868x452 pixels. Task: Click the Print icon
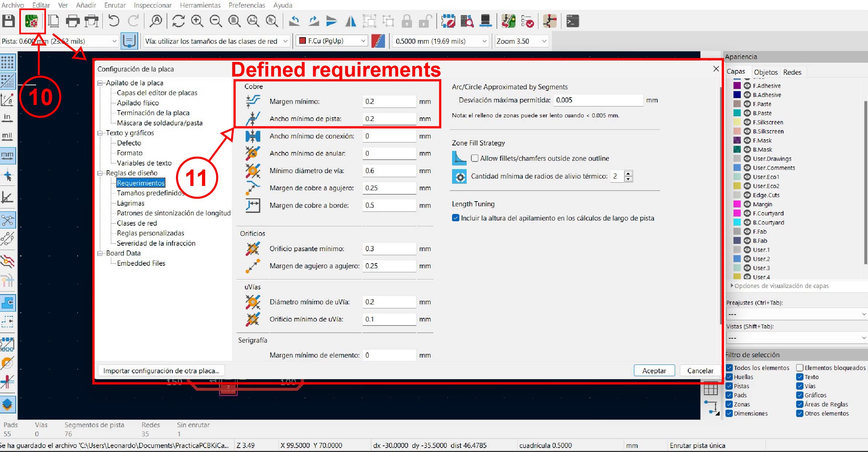(73, 21)
